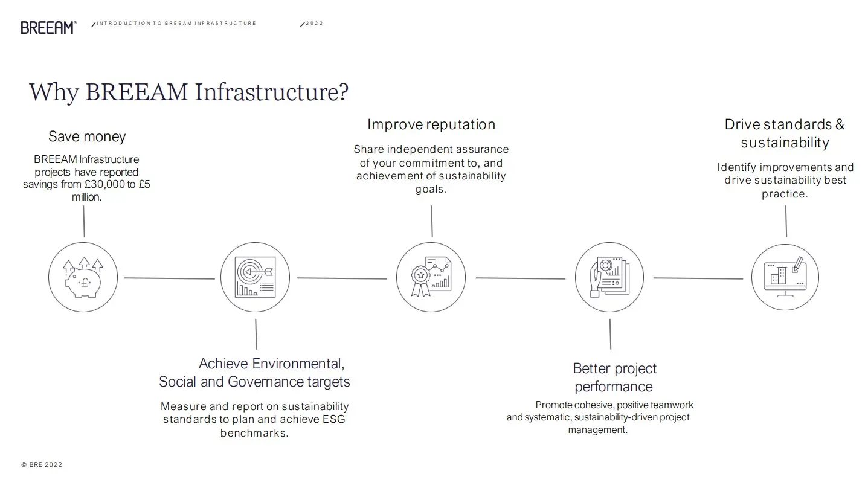Screen dimensions: 868x488
Task: Click the BREEAM logo
Action: (48, 27)
